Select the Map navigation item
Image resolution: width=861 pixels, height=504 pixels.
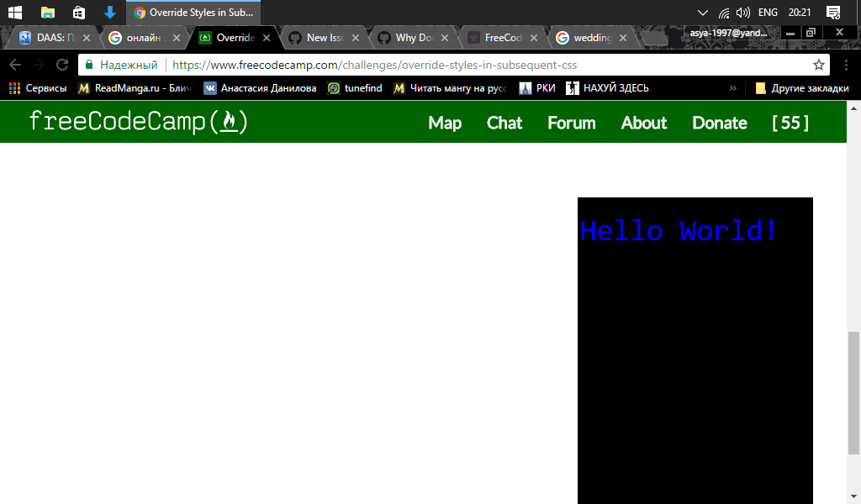click(x=445, y=123)
